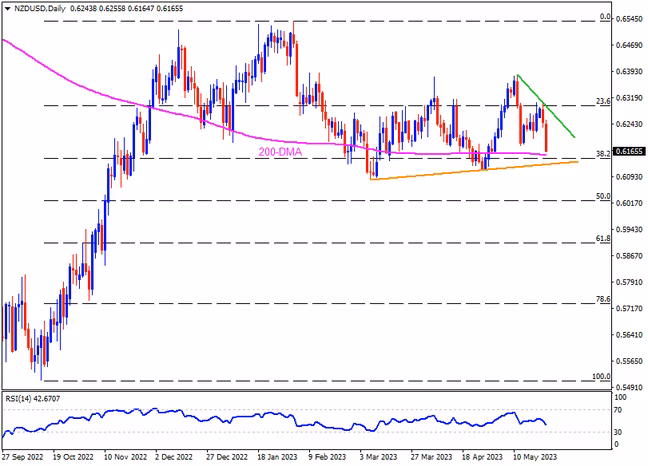Select the current price tag 0.61655

coord(629,152)
